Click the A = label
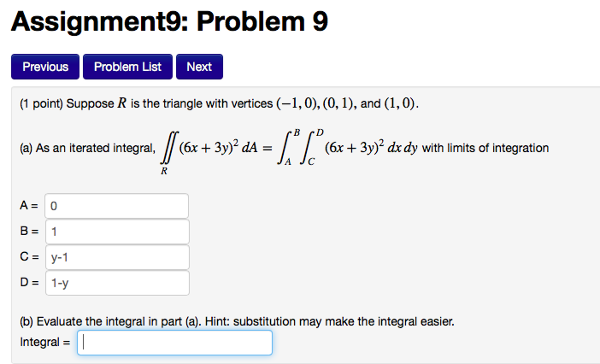The image size is (600, 364). (28, 206)
